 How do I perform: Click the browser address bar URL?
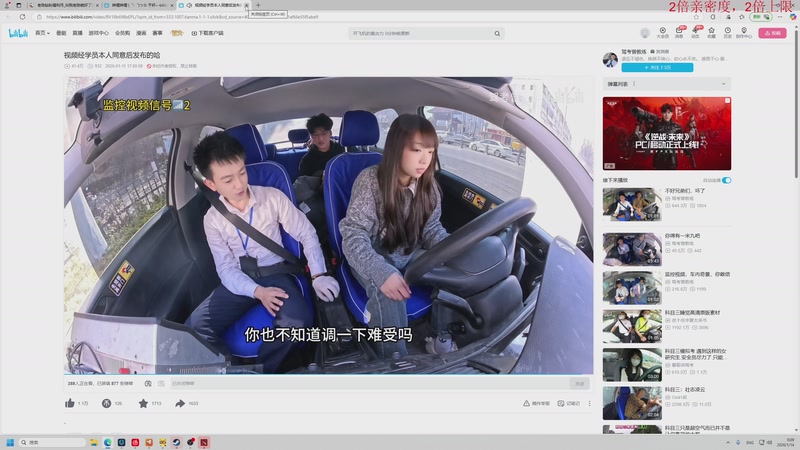coord(182,17)
